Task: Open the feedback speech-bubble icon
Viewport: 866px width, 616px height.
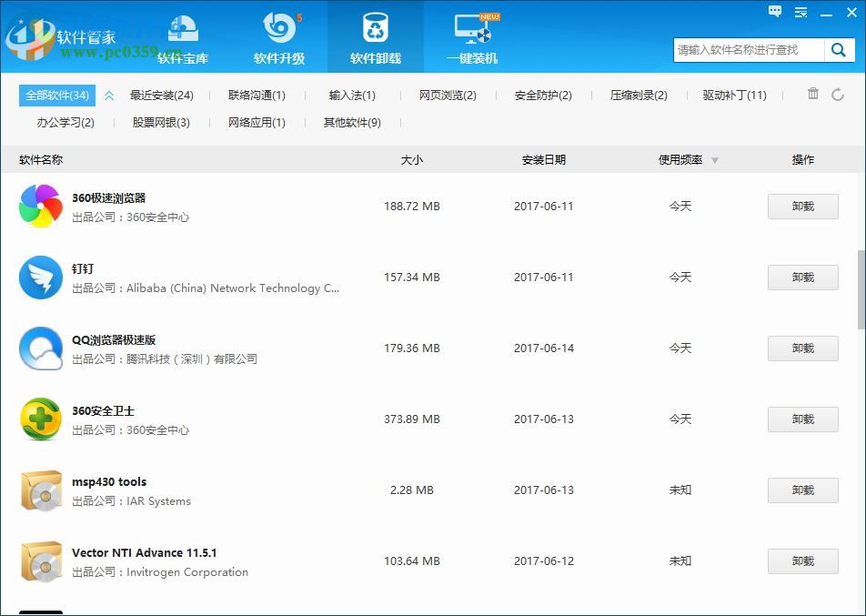Action: [x=774, y=13]
